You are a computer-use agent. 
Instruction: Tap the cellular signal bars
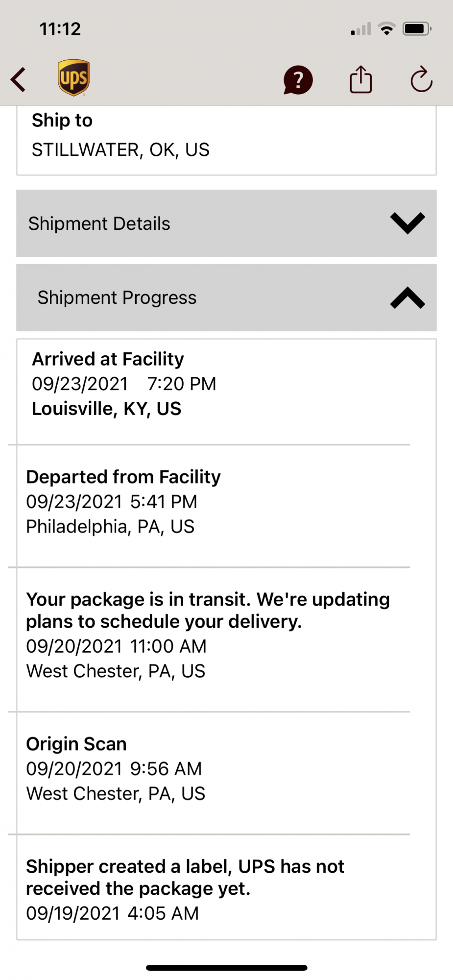361,29
